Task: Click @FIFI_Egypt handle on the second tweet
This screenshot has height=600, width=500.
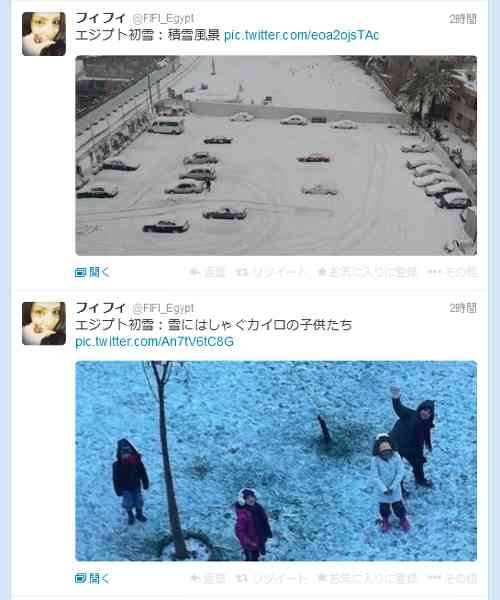Action: [163, 308]
